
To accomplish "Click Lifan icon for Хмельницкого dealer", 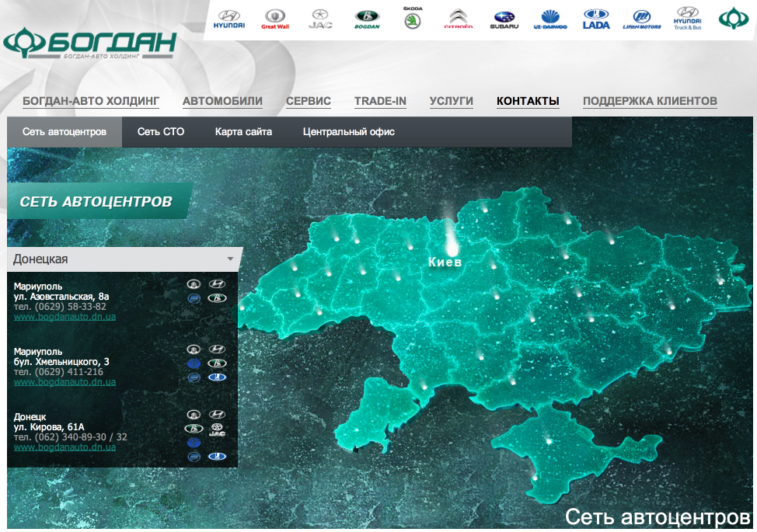I will point(194,377).
